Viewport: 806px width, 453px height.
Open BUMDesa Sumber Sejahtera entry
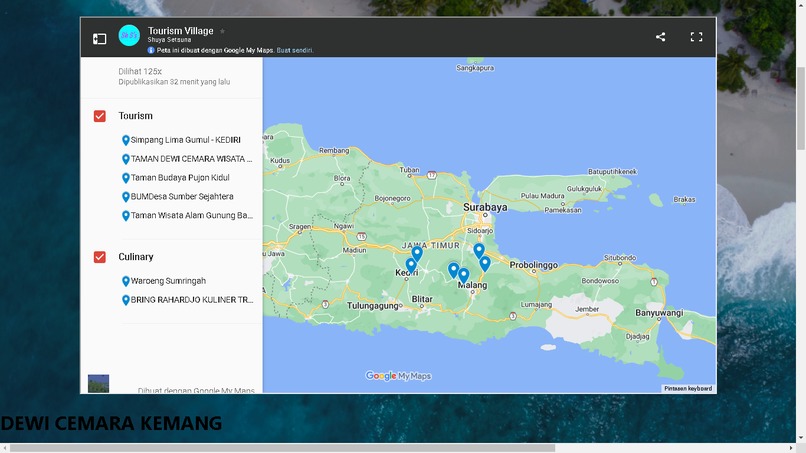click(182, 196)
